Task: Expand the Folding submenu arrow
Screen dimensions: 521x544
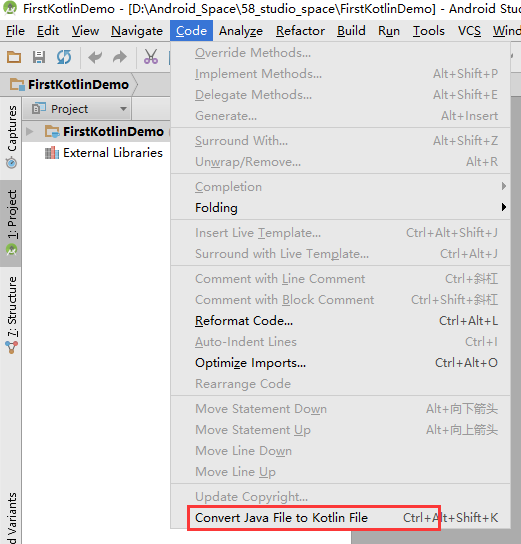Action: click(x=504, y=207)
